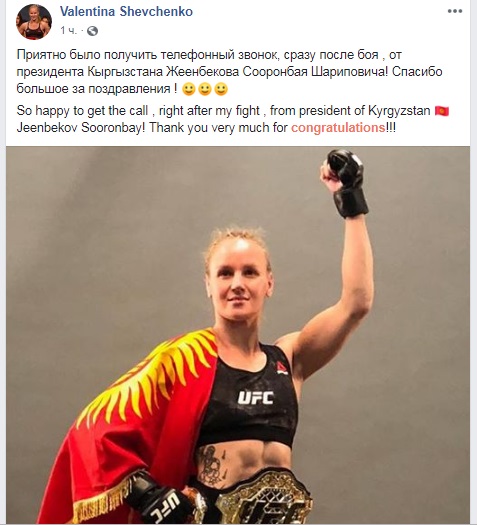Open the post options three-dot menu
Viewport: 477px width, 525px height.
pos(455,11)
